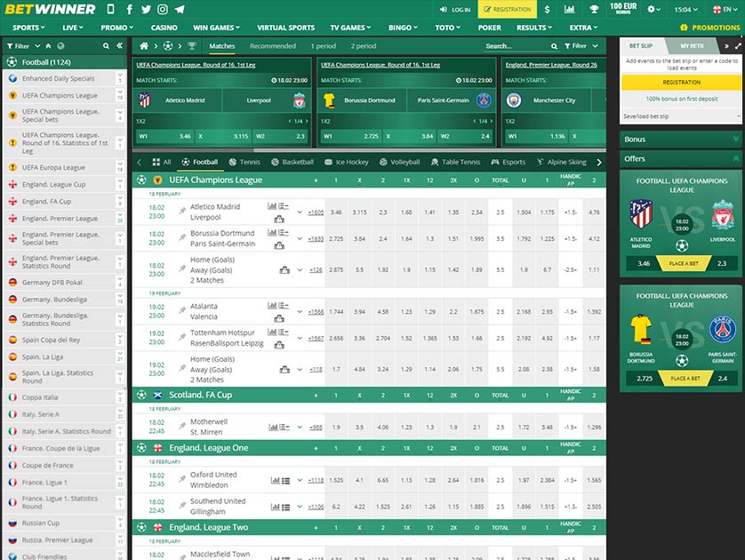Click the sports scroll left arrow

[140, 163]
